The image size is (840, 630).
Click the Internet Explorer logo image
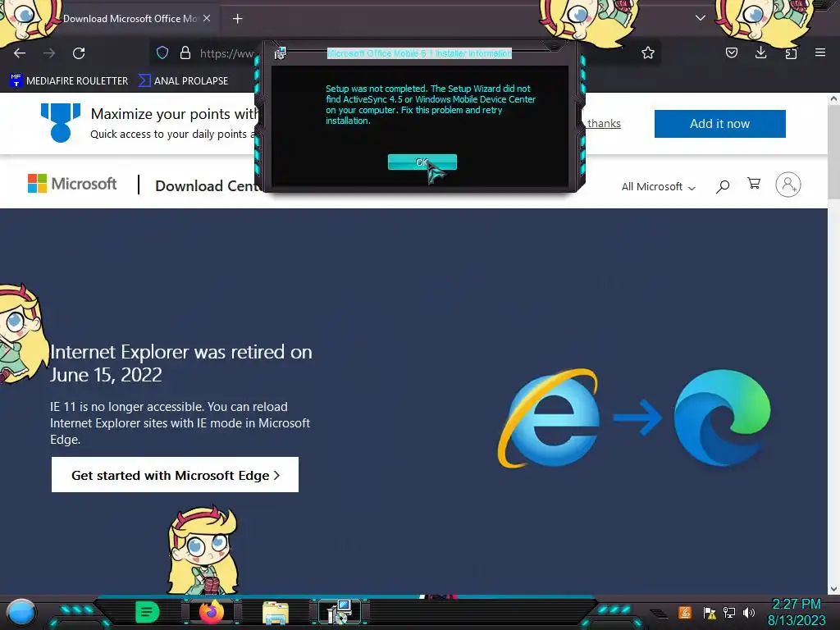(x=549, y=418)
